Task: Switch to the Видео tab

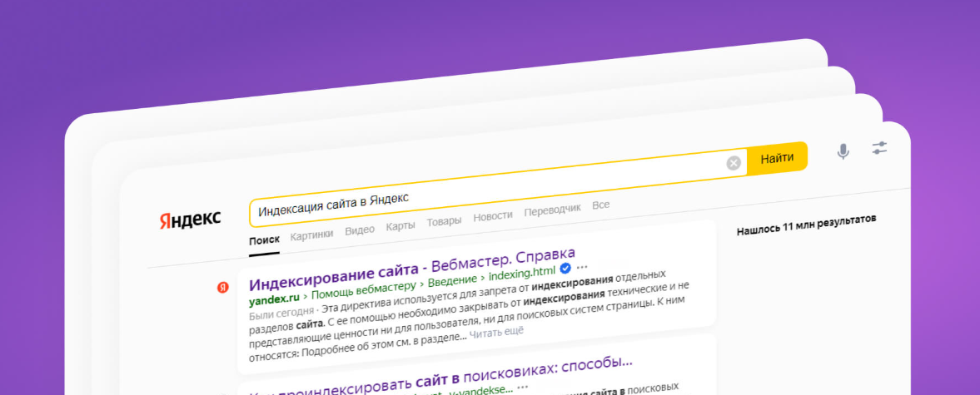Action: click(x=360, y=230)
